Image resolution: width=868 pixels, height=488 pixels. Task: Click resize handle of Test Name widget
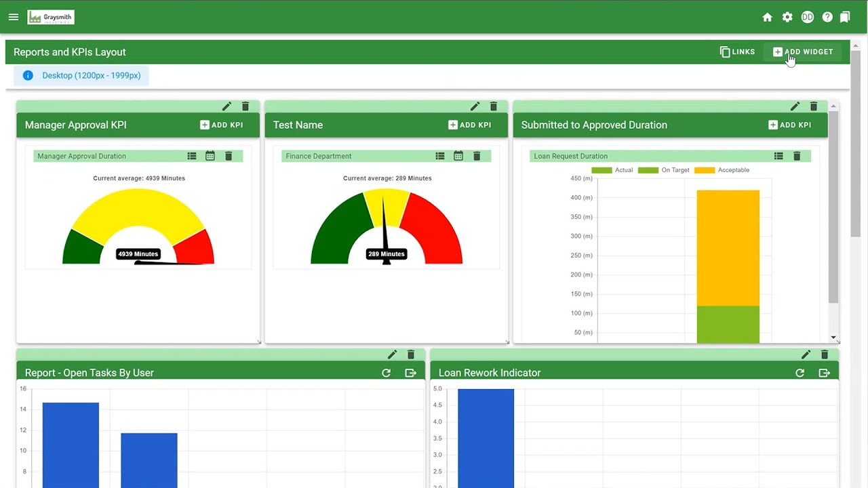pyautogui.click(x=507, y=342)
